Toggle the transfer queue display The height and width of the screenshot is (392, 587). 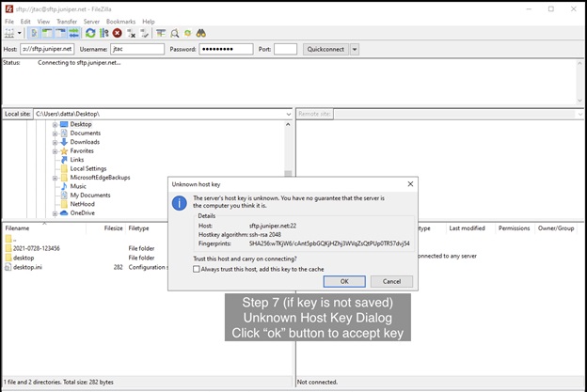coord(73,33)
